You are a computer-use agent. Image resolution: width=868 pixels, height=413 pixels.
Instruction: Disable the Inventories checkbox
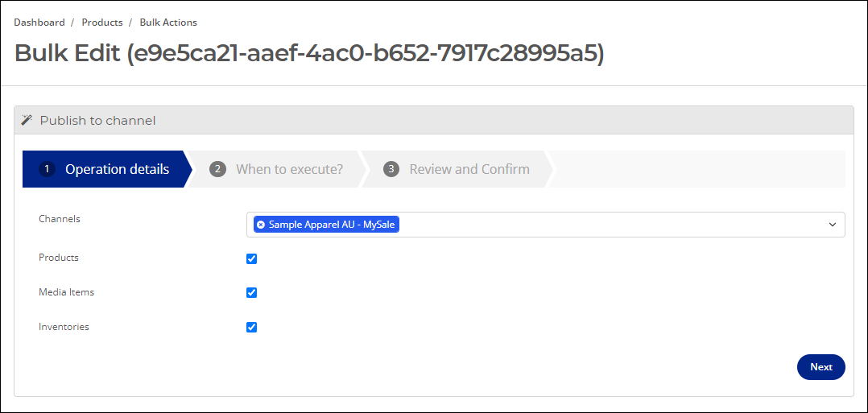(251, 327)
